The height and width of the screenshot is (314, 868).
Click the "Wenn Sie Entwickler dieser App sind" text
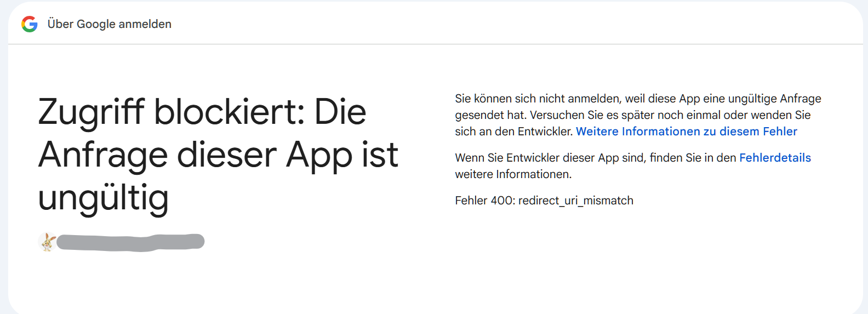[x=551, y=158]
